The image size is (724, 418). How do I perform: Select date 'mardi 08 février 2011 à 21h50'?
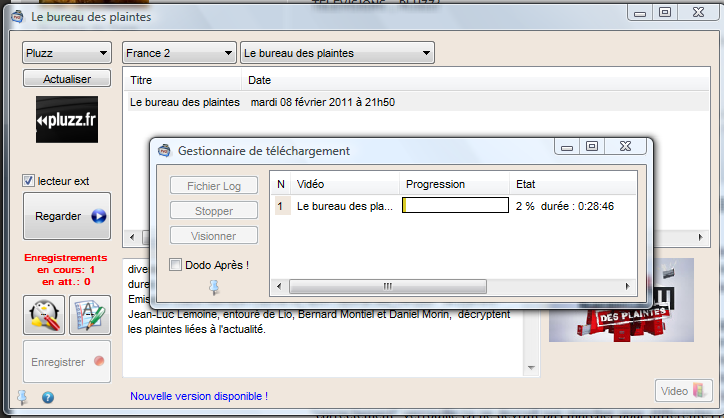coord(322,102)
